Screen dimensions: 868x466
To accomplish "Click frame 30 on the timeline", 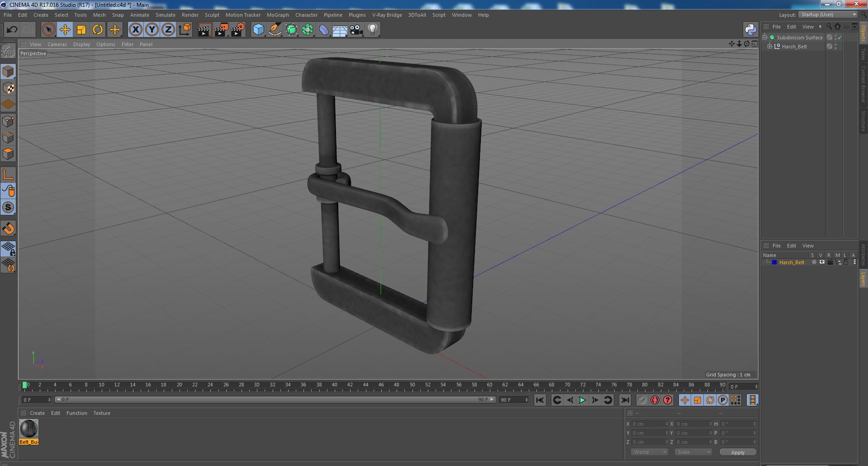I will click(x=256, y=386).
